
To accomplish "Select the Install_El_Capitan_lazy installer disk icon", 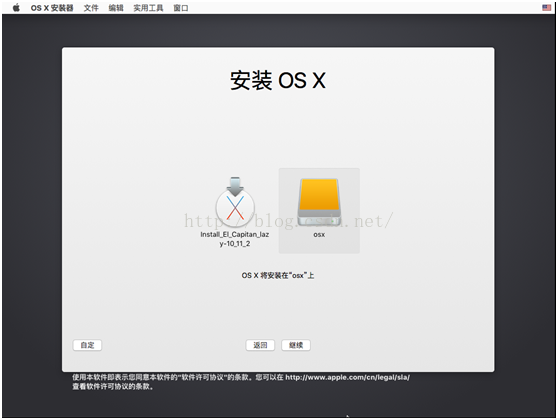I will pyautogui.click(x=235, y=202).
